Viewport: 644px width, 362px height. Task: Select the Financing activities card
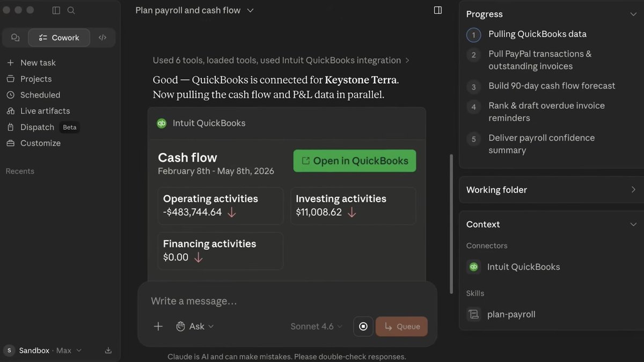[x=221, y=251]
